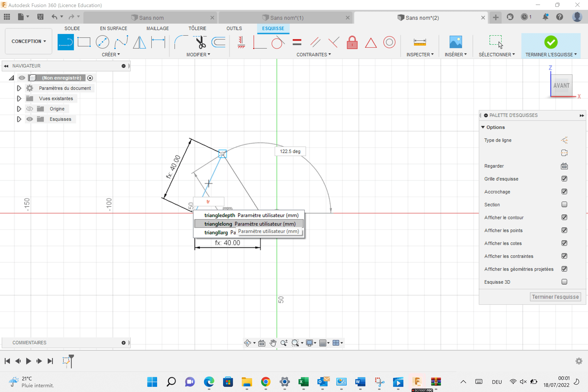Select the two-point Rectangle tool
Viewport: 588px width, 392px height.
click(84, 42)
